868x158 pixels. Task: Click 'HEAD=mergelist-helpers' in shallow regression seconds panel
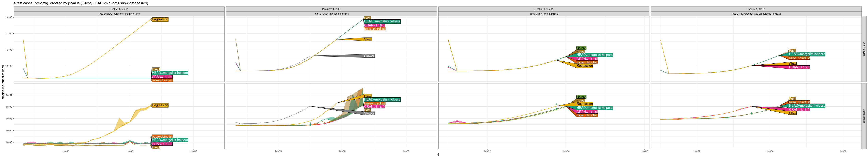tap(170, 140)
